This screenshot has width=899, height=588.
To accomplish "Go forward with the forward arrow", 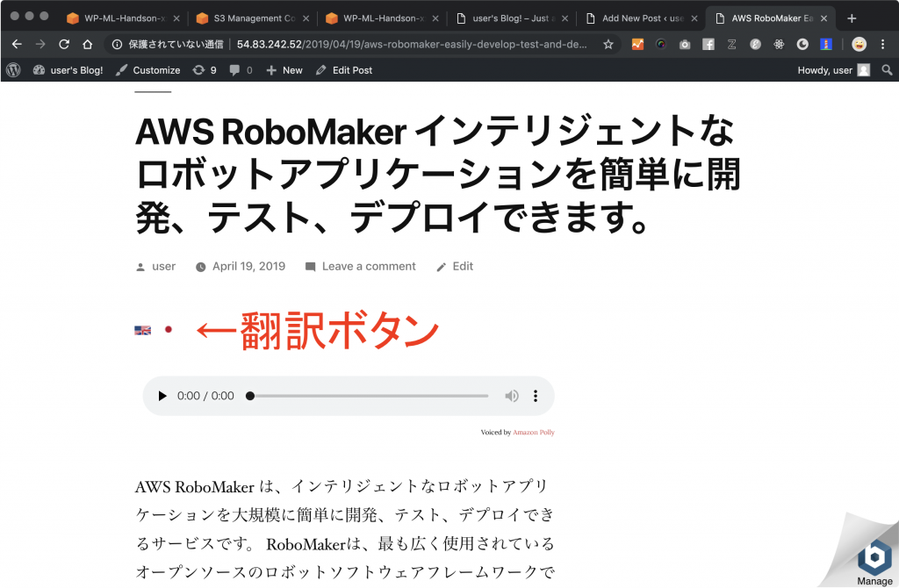I will pyautogui.click(x=40, y=44).
